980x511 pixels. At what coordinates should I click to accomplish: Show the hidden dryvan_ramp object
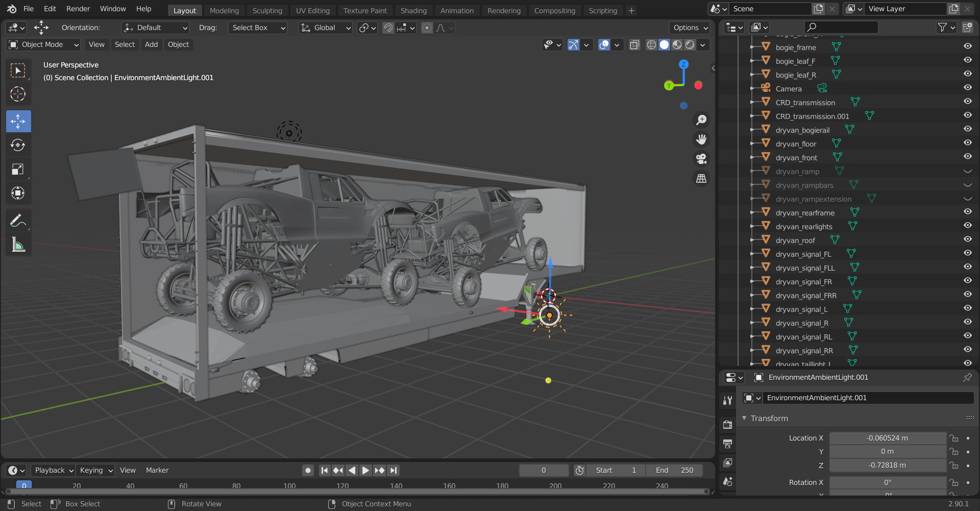pyautogui.click(x=967, y=171)
